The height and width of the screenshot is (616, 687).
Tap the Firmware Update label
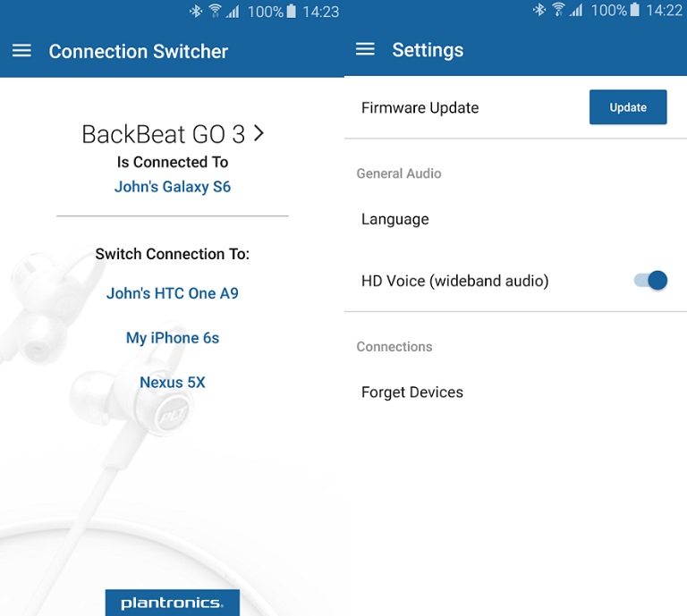(420, 107)
